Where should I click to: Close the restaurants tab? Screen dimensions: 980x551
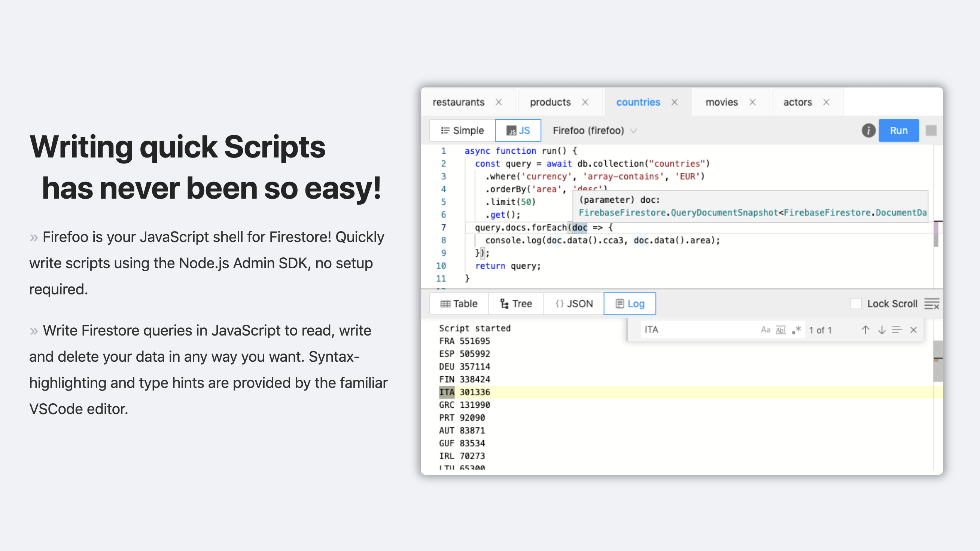498,102
